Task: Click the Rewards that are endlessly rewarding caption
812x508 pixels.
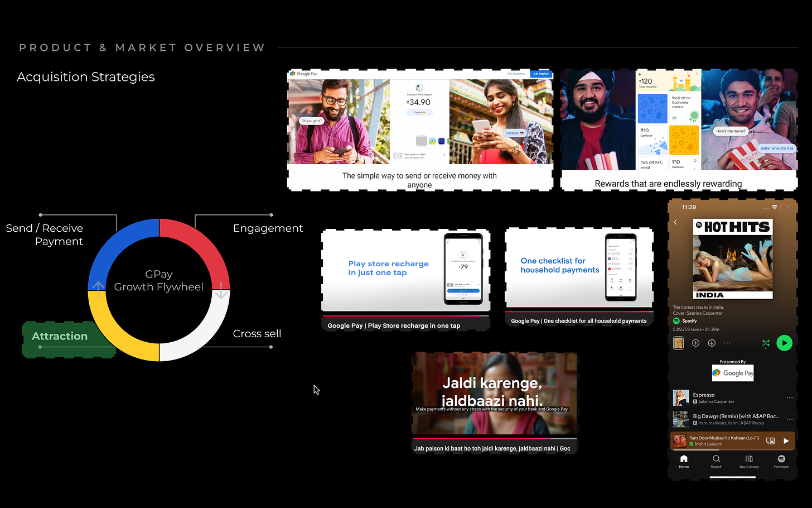Action: (668, 184)
